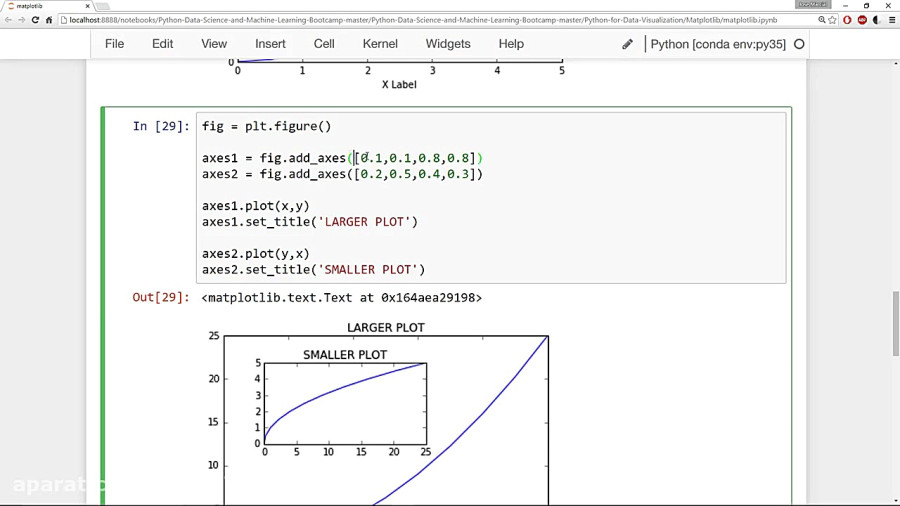Click the browser address bar URL

[423, 20]
